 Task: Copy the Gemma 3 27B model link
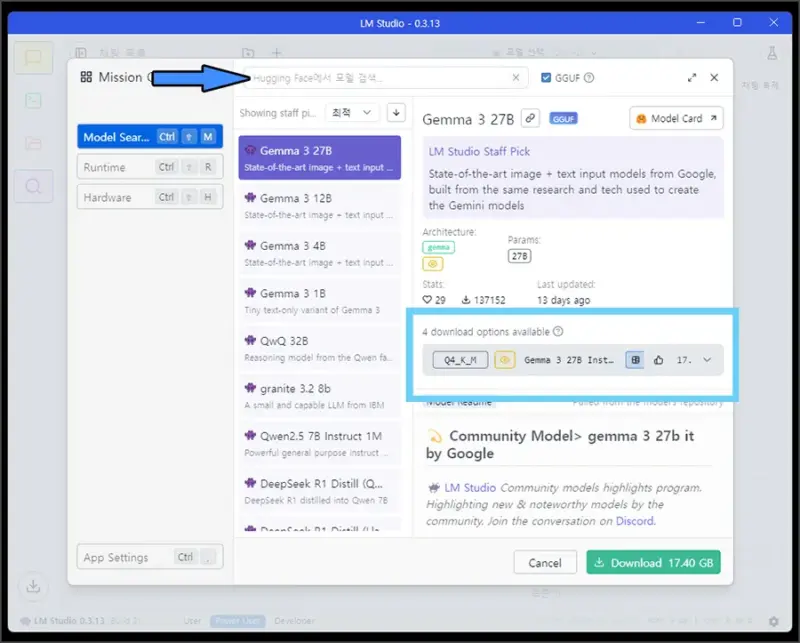tap(530, 118)
